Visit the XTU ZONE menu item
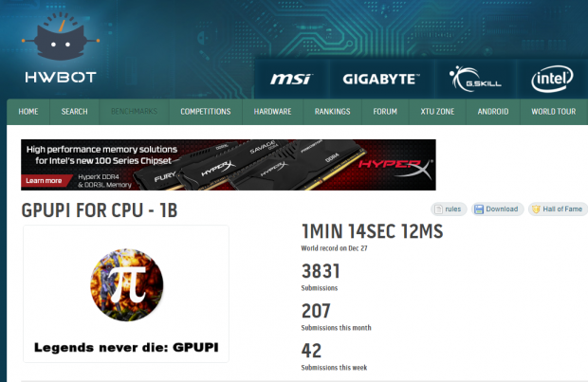The image size is (588, 382). [x=437, y=112]
